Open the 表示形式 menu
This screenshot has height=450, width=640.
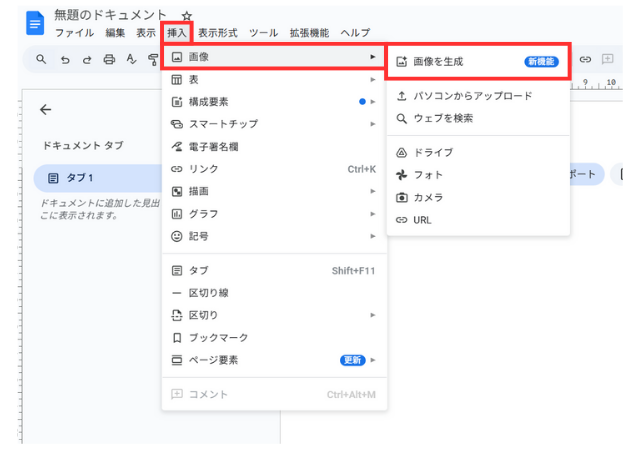point(218,33)
